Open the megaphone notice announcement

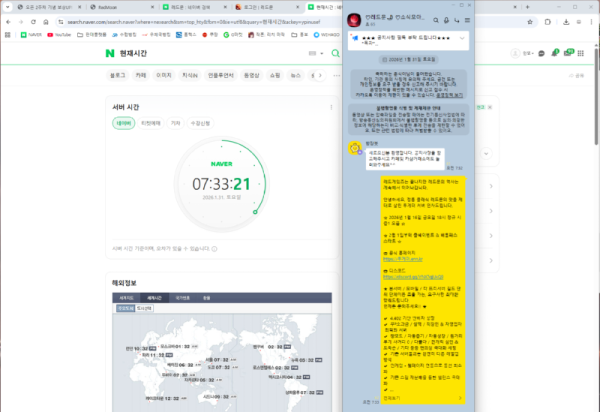tap(355, 39)
